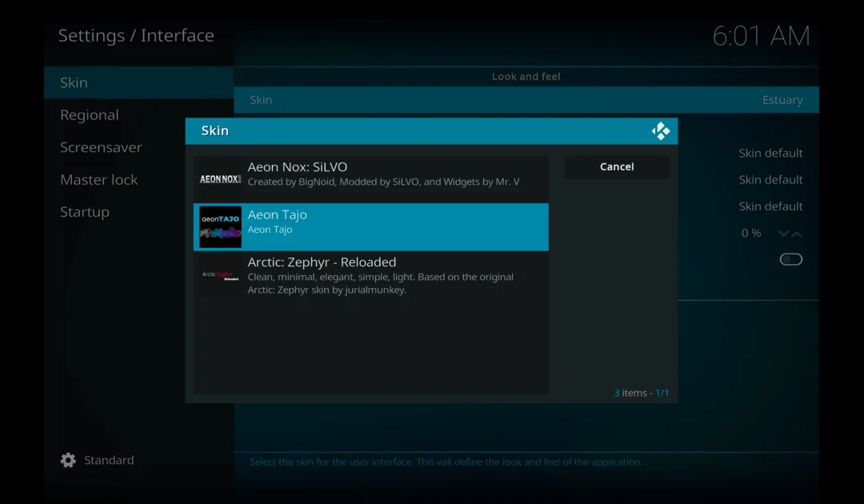
Task: Open Screensaver settings from the sidebar
Action: point(101,147)
